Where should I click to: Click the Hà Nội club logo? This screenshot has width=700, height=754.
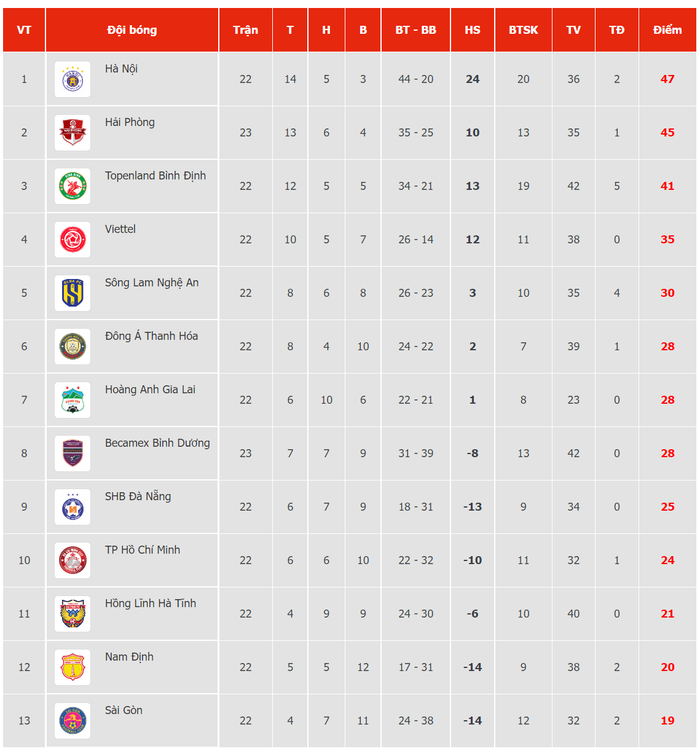73,79
